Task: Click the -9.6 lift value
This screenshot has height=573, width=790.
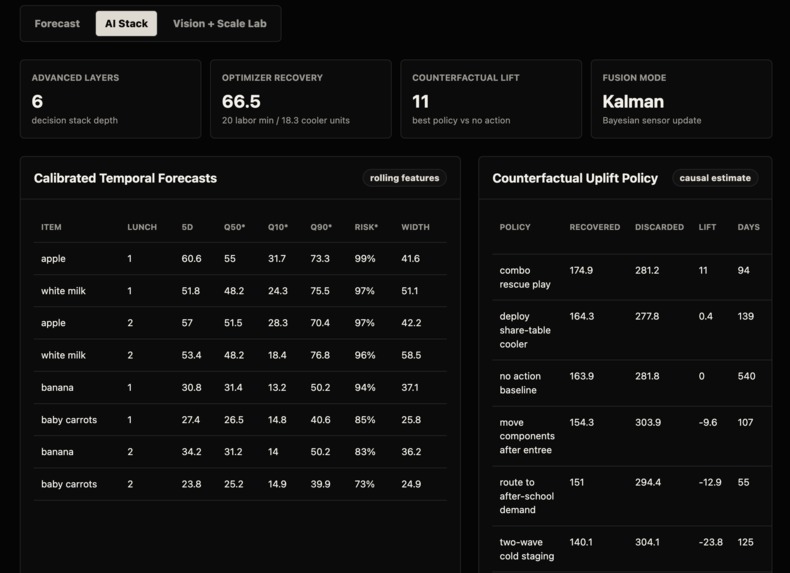Action: pos(708,422)
